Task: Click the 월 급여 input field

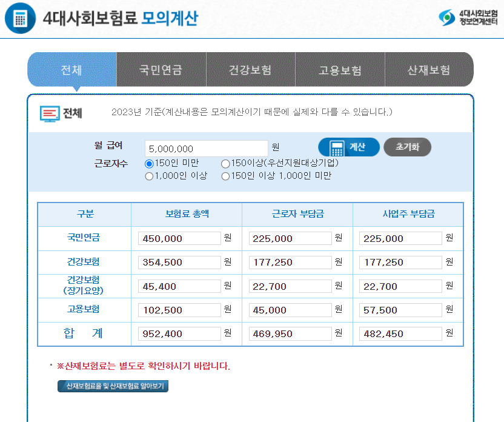Action: tap(207, 149)
